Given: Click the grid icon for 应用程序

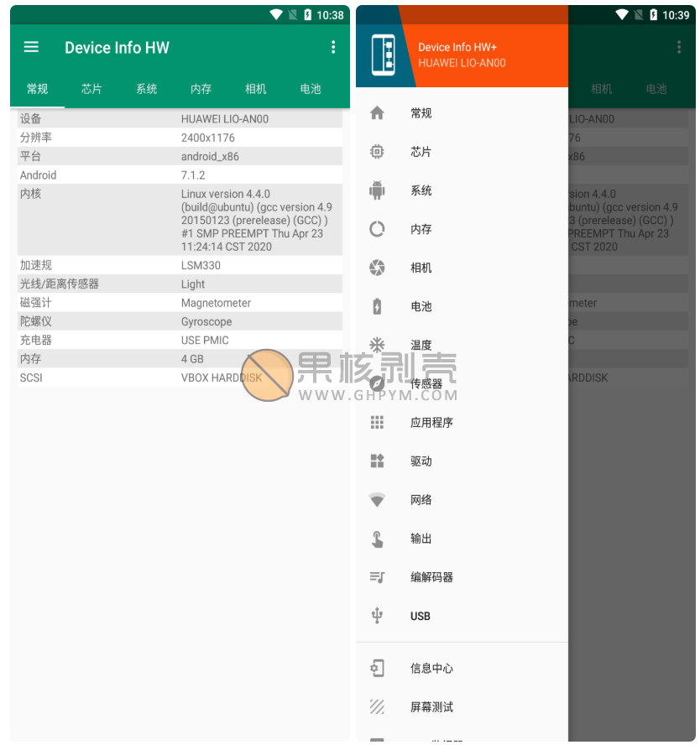Looking at the screenshot, I should click(x=377, y=423).
